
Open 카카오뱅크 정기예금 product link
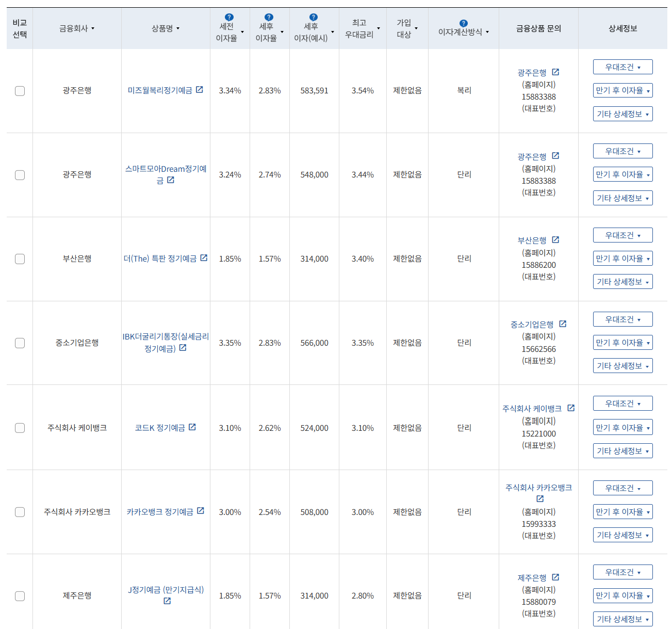coord(160,512)
